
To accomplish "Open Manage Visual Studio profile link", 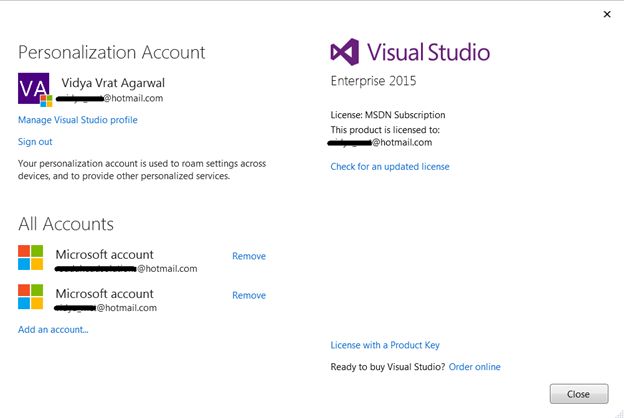I will [x=78, y=120].
